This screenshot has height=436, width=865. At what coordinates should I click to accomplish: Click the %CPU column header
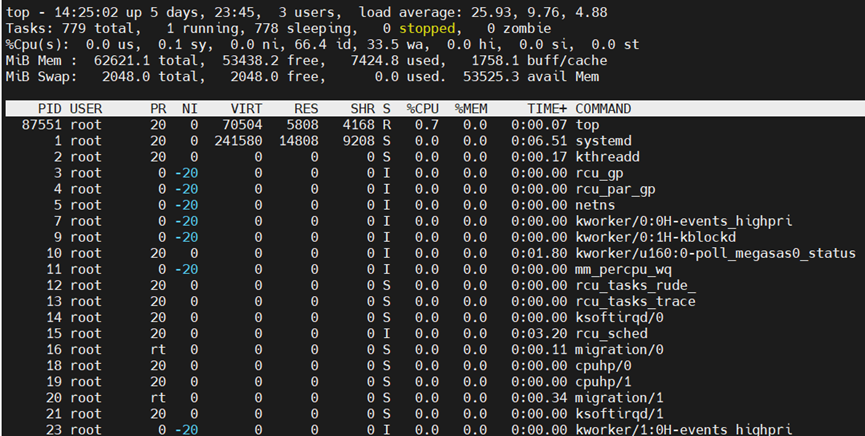(423, 109)
